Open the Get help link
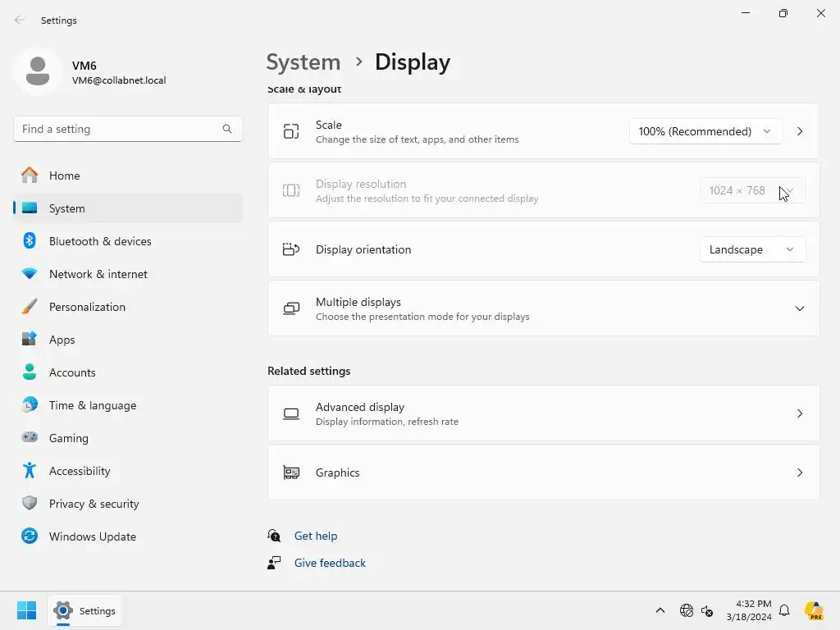The image size is (840, 630). pos(316,536)
